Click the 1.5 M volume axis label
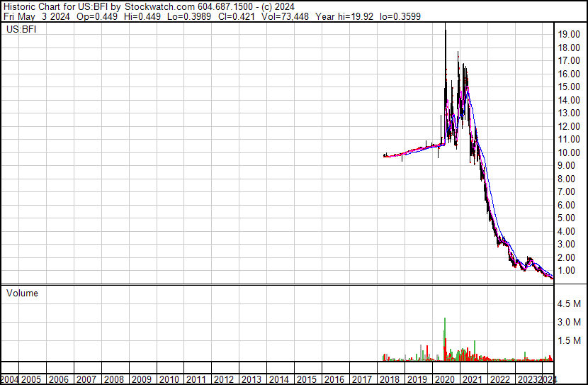 (x=570, y=340)
